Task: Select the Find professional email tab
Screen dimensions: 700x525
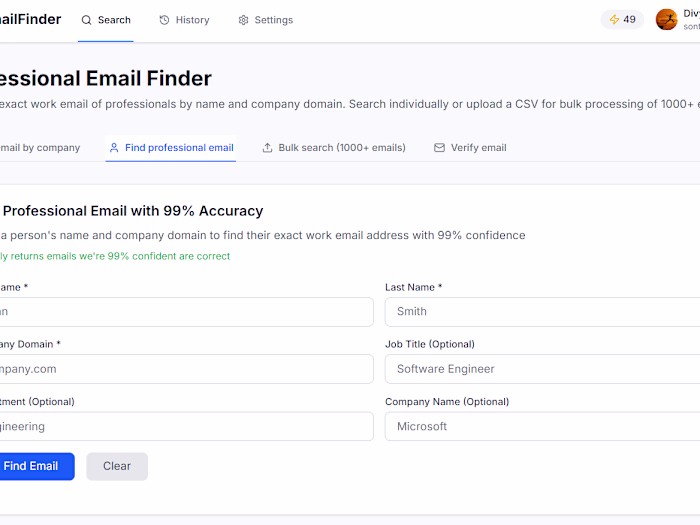Action: click(179, 148)
